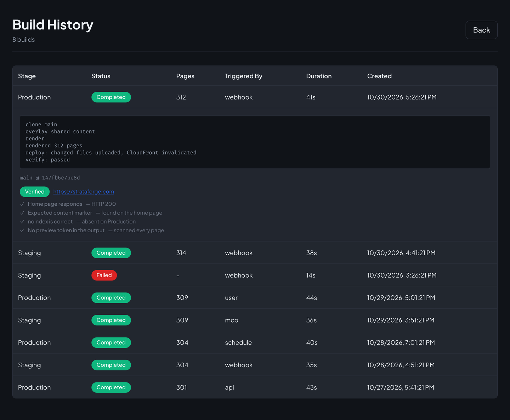The image size is (510, 420).
Task: Click log line 'overlay shared content'
Action: [x=60, y=131]
